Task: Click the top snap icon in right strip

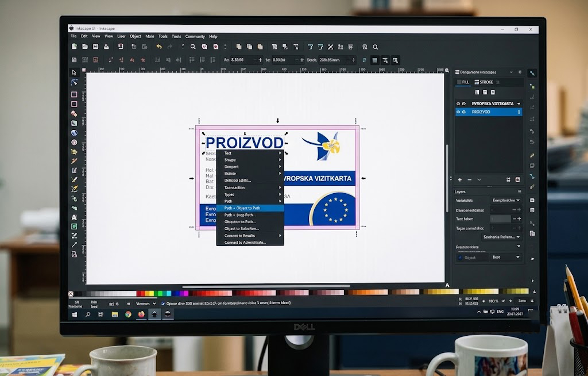Action: [x=532, y=73]
